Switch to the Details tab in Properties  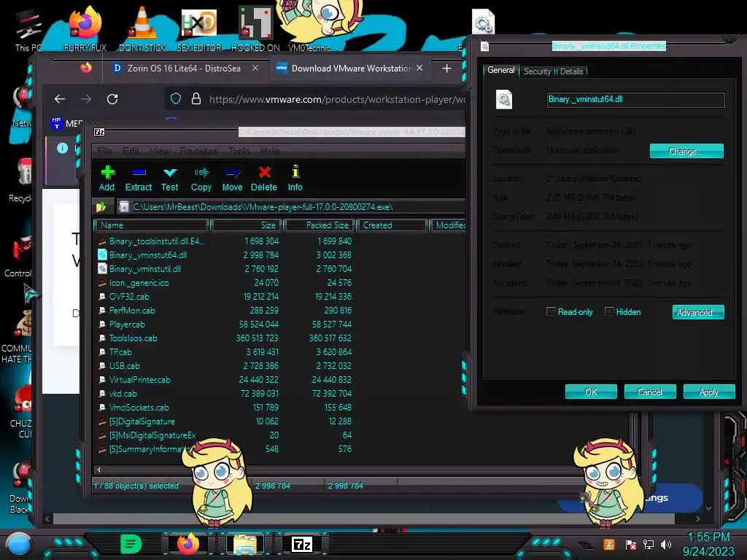click(571, 71)
